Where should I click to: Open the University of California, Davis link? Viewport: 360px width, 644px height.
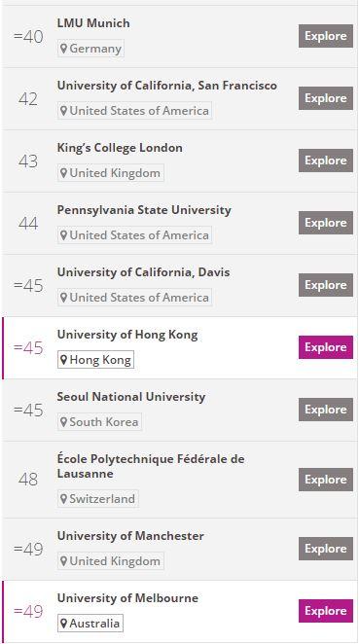(143, 272)
